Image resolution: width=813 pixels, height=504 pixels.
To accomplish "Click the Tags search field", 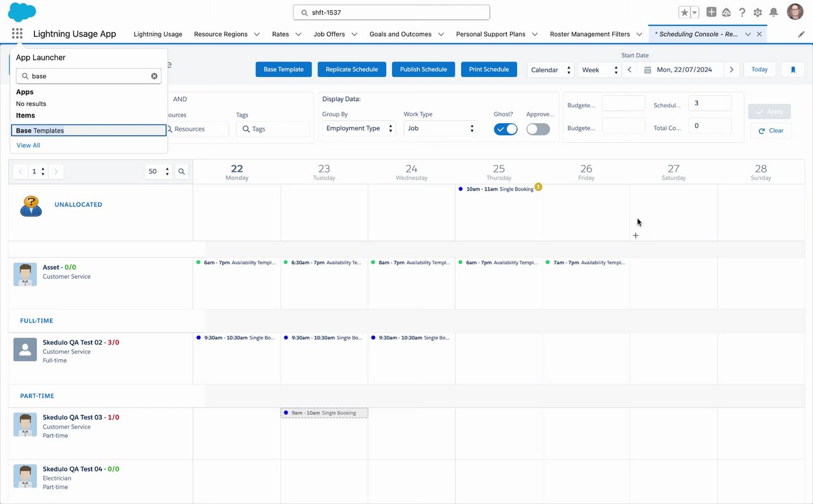I will [273, 129].
